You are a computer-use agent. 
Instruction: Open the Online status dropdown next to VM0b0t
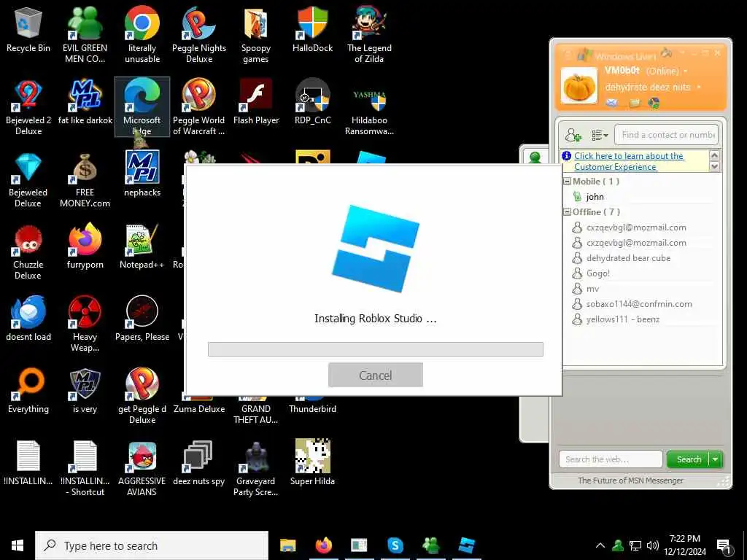click(x=686, y=71)
